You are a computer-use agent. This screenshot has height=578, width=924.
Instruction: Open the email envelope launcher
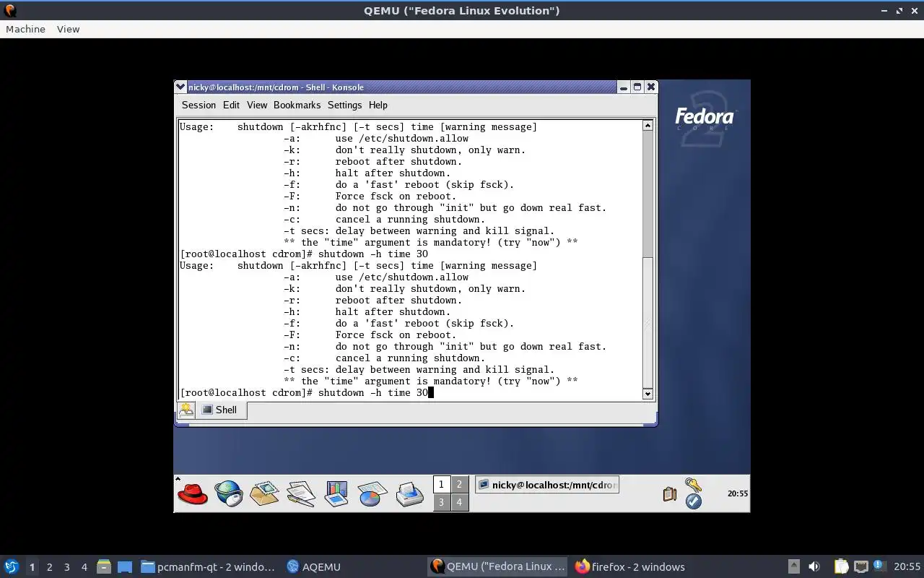(x=264, y=493)
